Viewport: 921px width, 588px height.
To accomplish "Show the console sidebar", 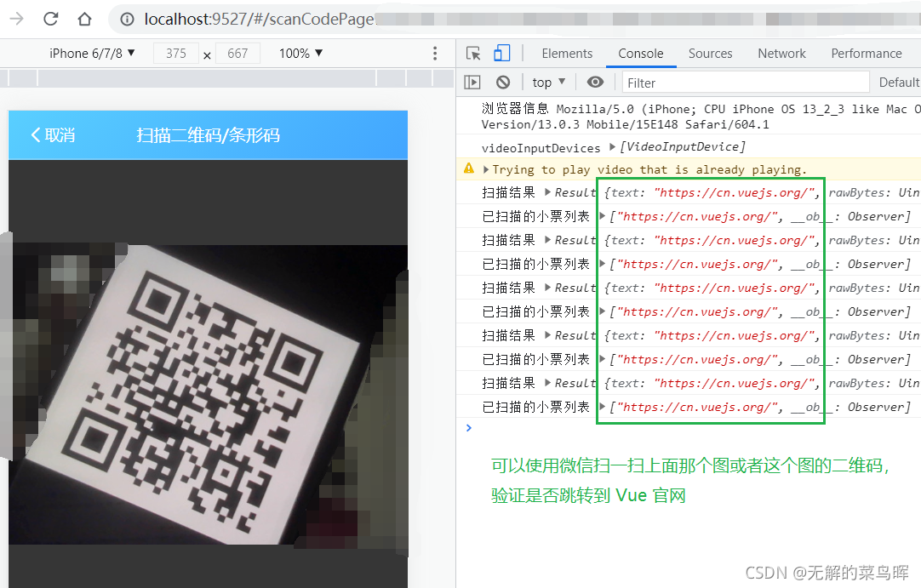I will coord(472,83).
